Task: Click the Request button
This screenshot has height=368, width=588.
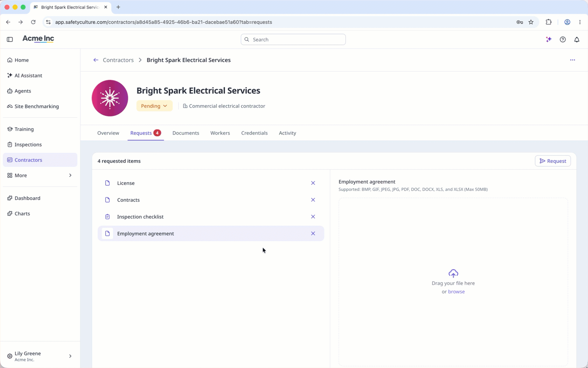Action: tap(553, 161)
